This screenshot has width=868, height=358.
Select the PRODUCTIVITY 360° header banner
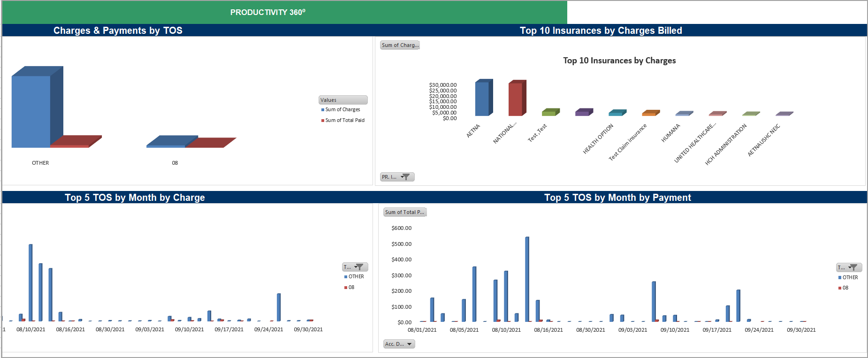(x=268, y=12)
